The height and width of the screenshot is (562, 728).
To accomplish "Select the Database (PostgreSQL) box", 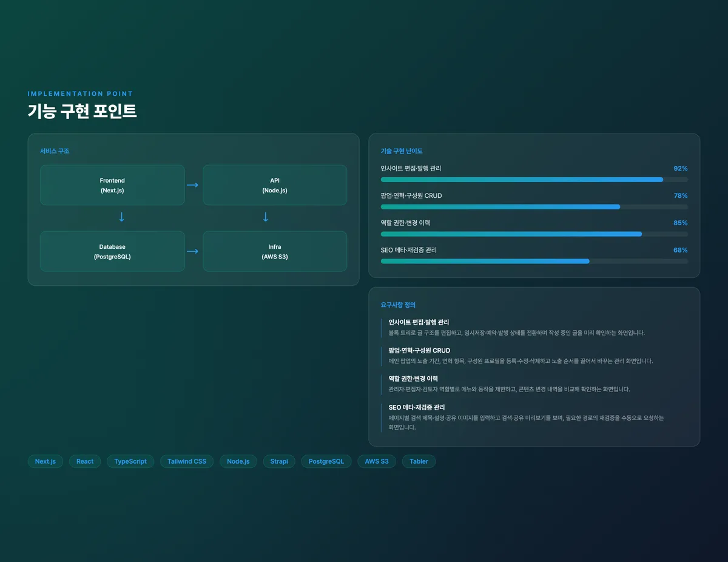I will coord(112,251).
